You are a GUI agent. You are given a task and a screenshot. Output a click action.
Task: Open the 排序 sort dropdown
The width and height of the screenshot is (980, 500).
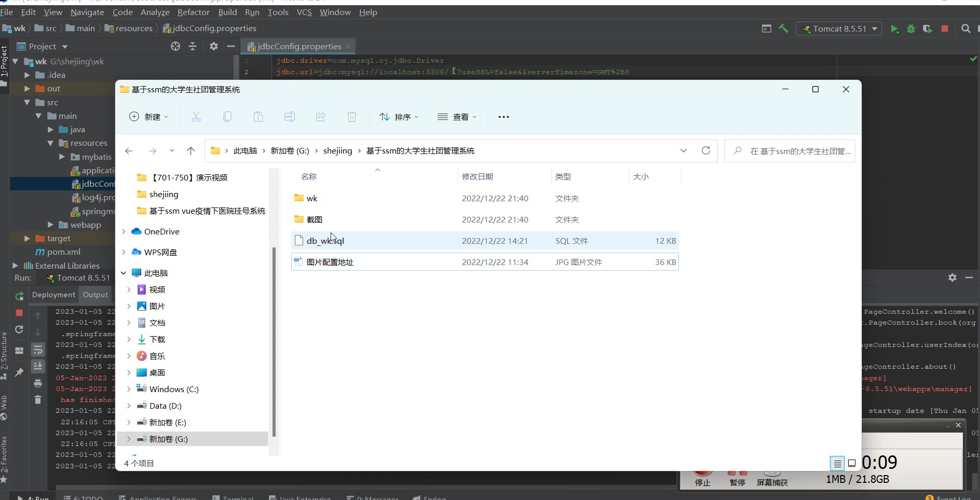click(399, 117)
